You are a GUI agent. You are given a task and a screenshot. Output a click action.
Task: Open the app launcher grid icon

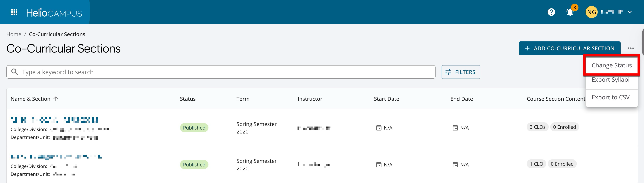point(14,12)
